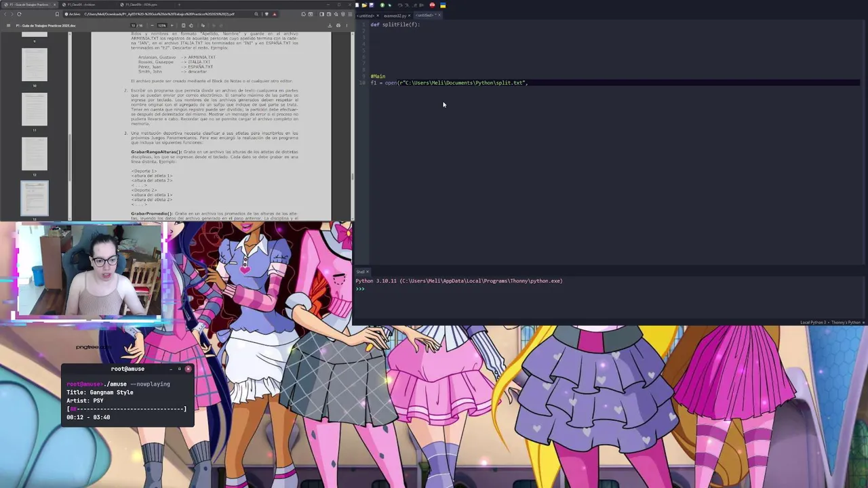
Task: Toggle the PDF sidebar hamburger menu
Action: click(x=8, y=25)
